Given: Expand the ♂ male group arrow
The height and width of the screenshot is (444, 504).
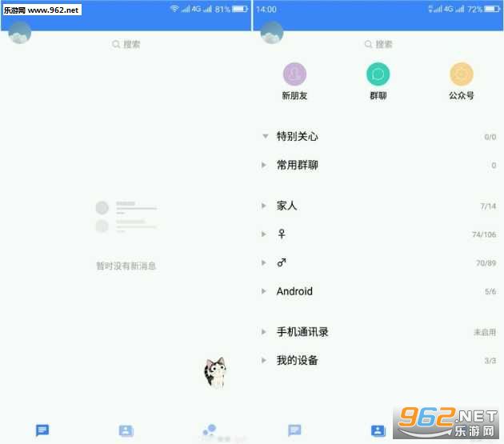Looking at the screenshot, I should 264,262.
